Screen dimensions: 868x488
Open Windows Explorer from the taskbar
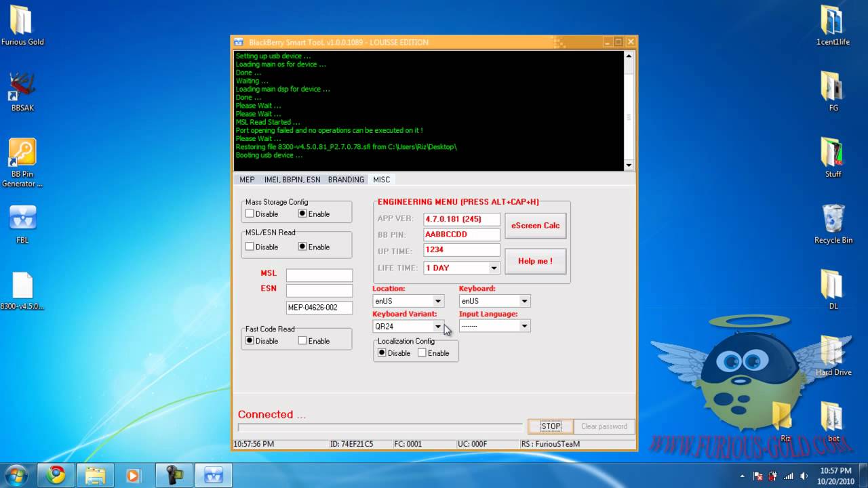tap(95, 475)
